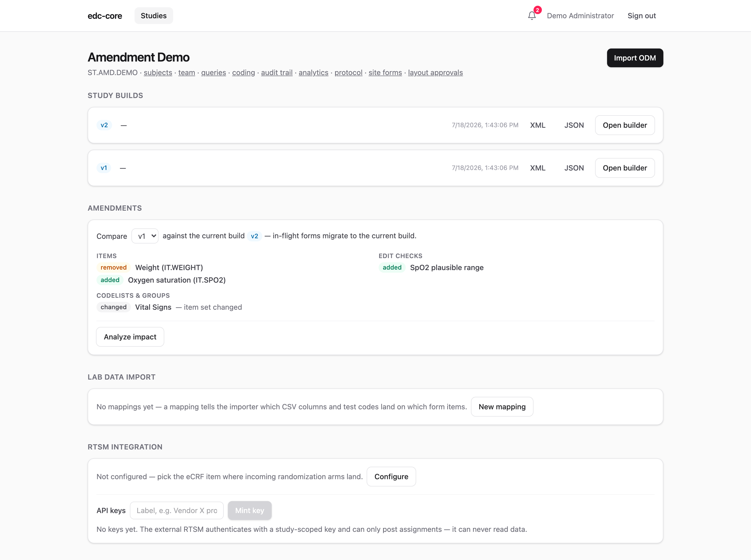Screen dimensions: 751x560
Task: Open builder for build v1
Action: pyautogui.click(x=625, y=168)
